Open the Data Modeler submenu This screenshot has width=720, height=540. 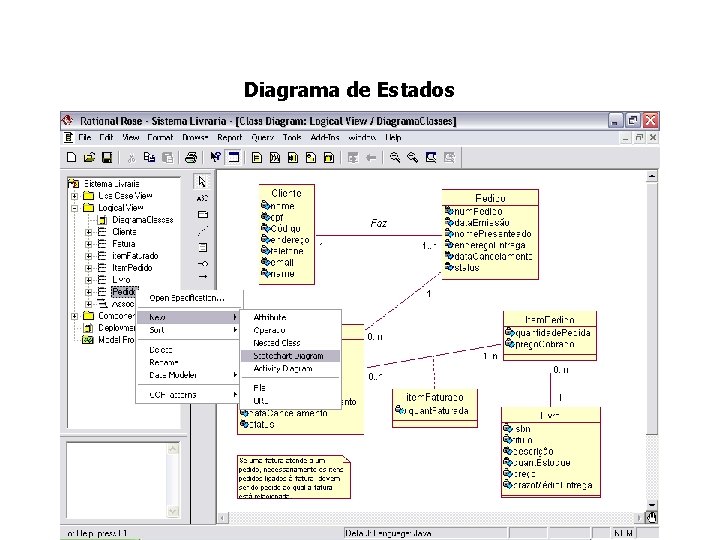tap(188, 375)
